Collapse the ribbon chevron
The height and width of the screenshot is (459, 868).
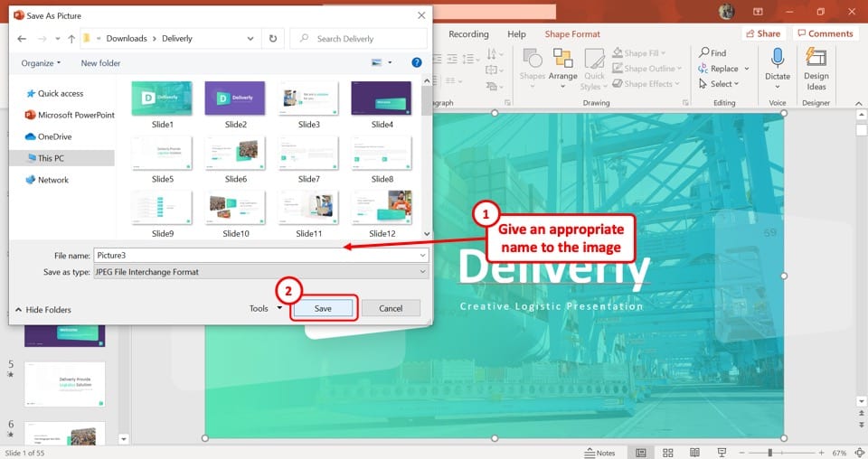[x=859, y=103]
